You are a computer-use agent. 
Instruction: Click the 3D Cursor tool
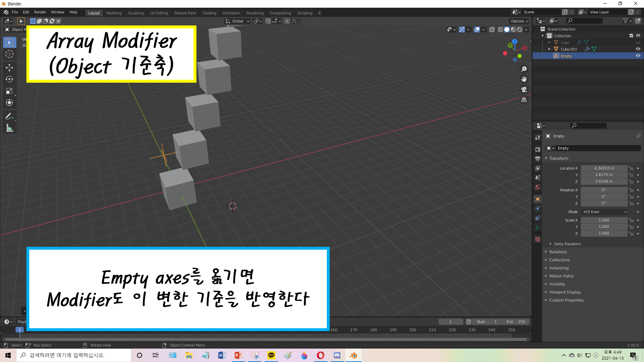pyautogui.click(x=9, y=54)
